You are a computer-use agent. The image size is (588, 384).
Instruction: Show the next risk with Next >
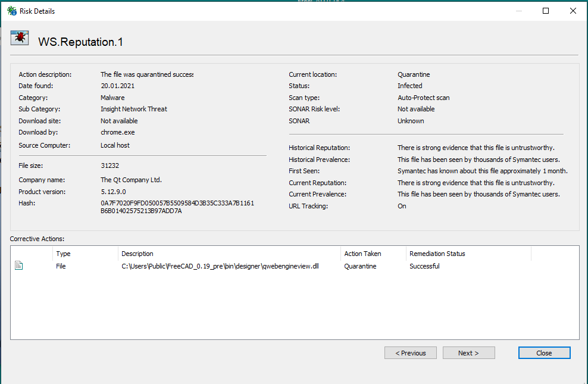[x=468, y=353]
